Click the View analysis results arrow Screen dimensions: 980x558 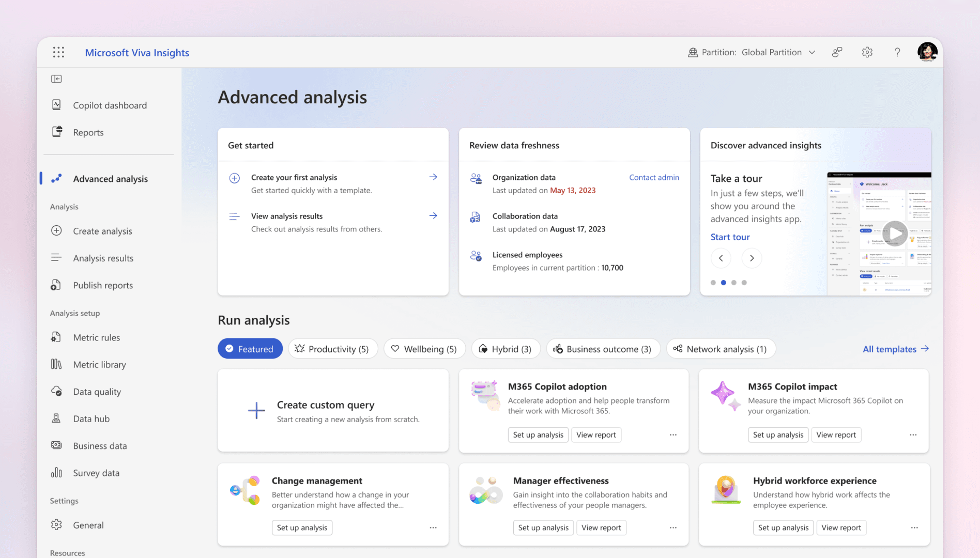pyautogui.click(x=433, y=215)
